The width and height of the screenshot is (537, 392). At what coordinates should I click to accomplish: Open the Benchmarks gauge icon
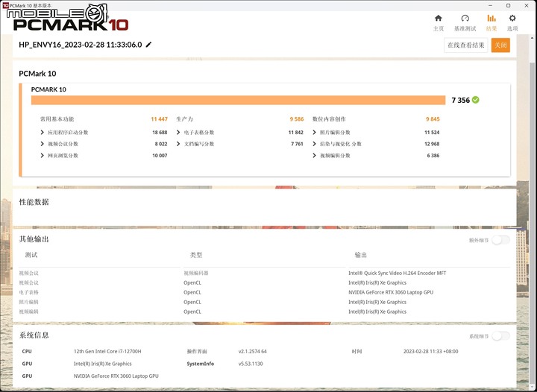pos(465,19)
